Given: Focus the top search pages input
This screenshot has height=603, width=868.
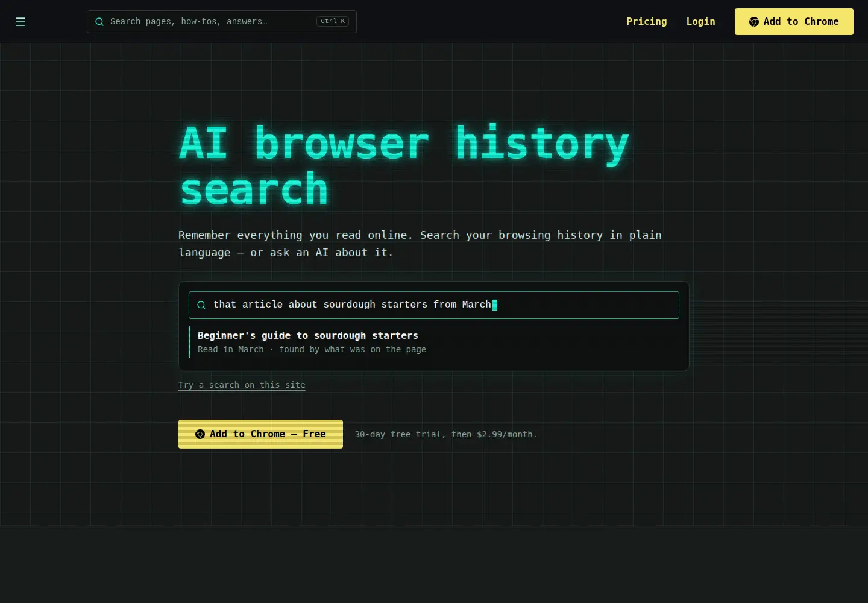Looking at the screenshot, I should pyautogui.click(x=221, y=22).
